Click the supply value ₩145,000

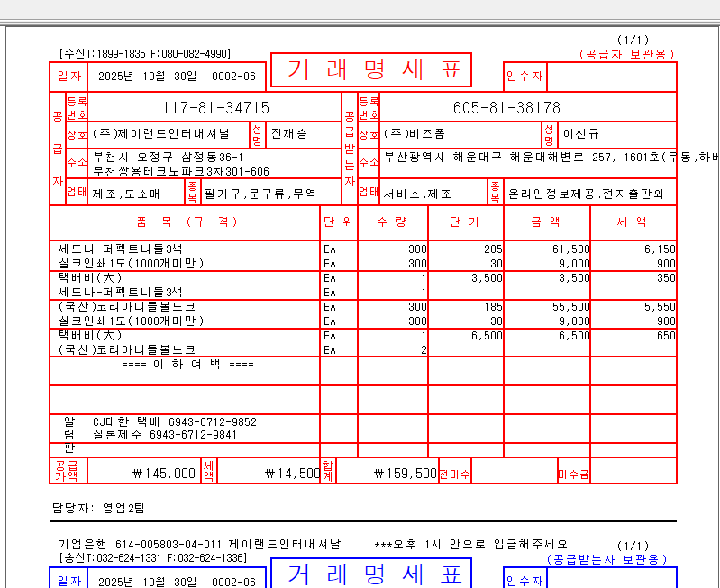click(x=163, y=472)
